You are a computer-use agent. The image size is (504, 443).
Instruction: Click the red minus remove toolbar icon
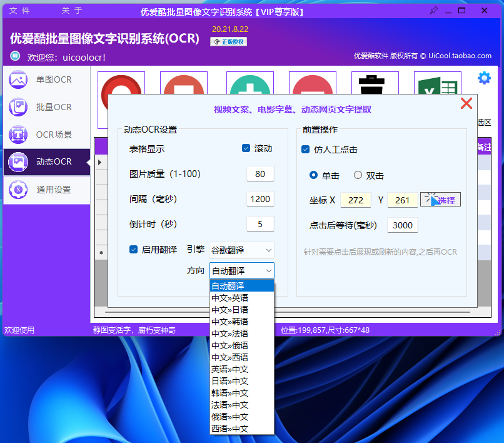313,83
